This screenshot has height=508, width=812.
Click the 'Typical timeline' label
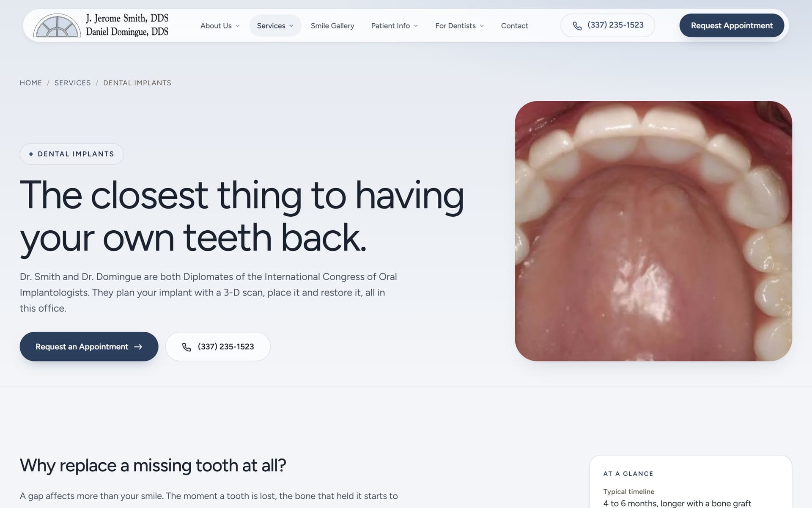click(x=628, y=491)
